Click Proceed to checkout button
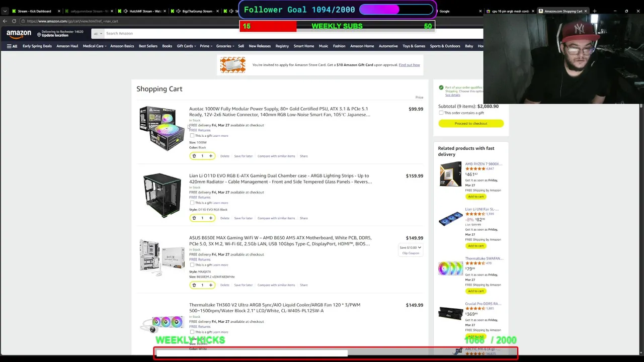This screenshot has height=362, width=644. (471, 123)
